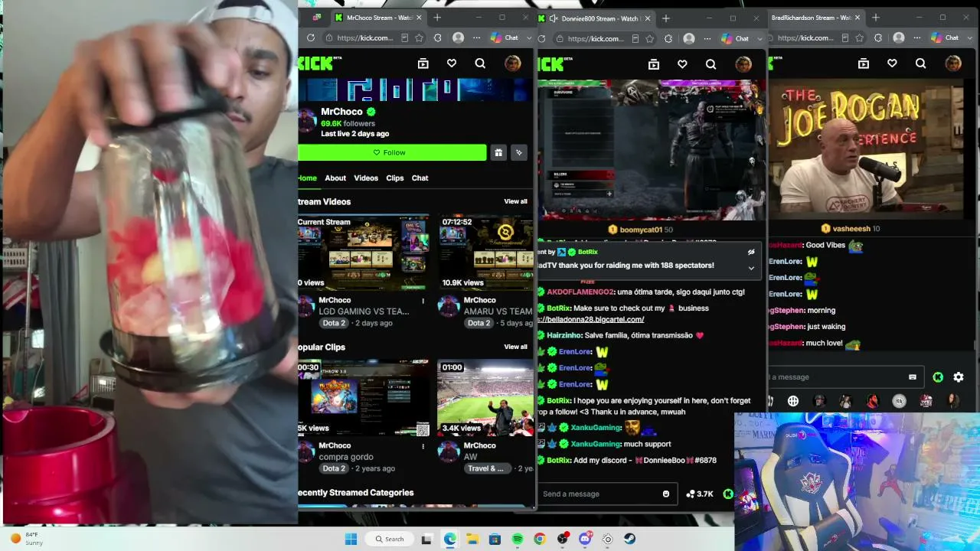The image size is (980, 551).
Task: Click green Kick icon beside BradRichardson chat settings
Action: pyautogui.click(x=938, y=377)
